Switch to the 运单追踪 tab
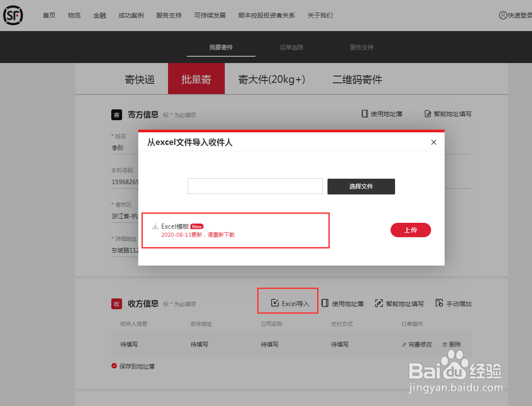Image resolution: width=532 pixels, height=406 pixels. (x=291, y=47)
